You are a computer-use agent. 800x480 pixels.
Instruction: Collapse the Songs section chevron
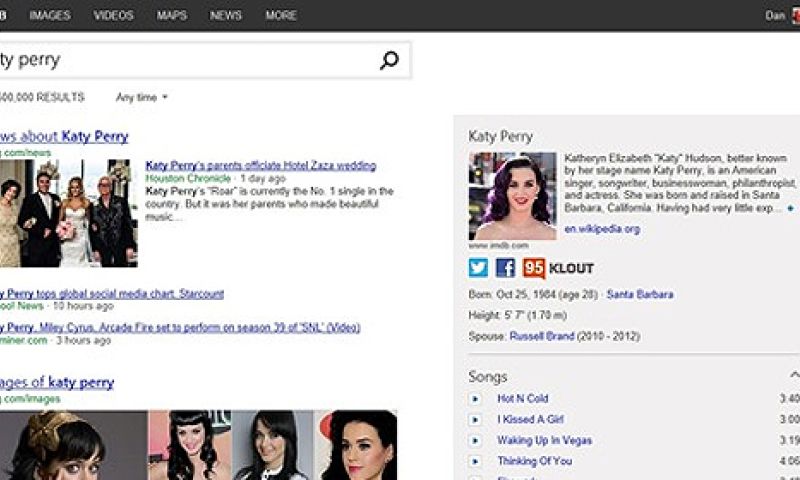pos(795,375)
